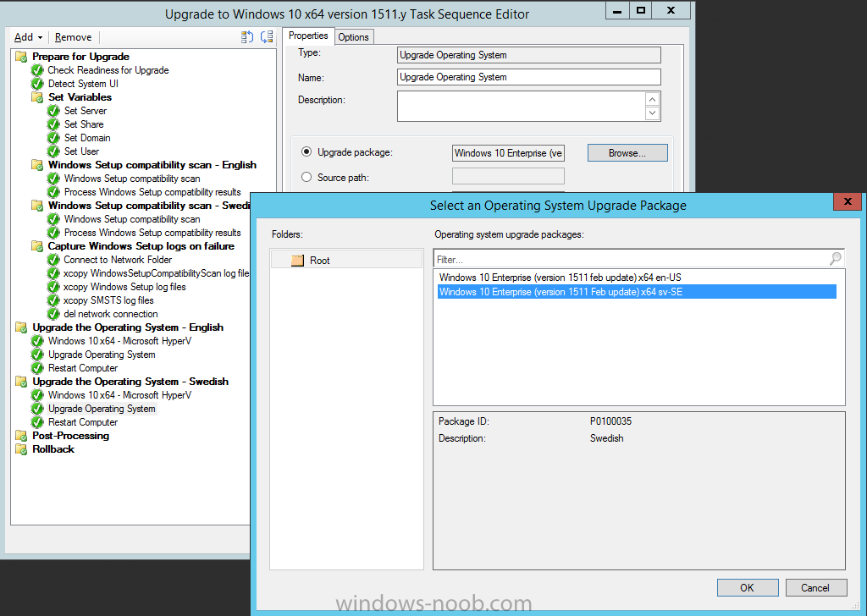
Task: Click the Set Variables group folder icon
Action: 37,97
